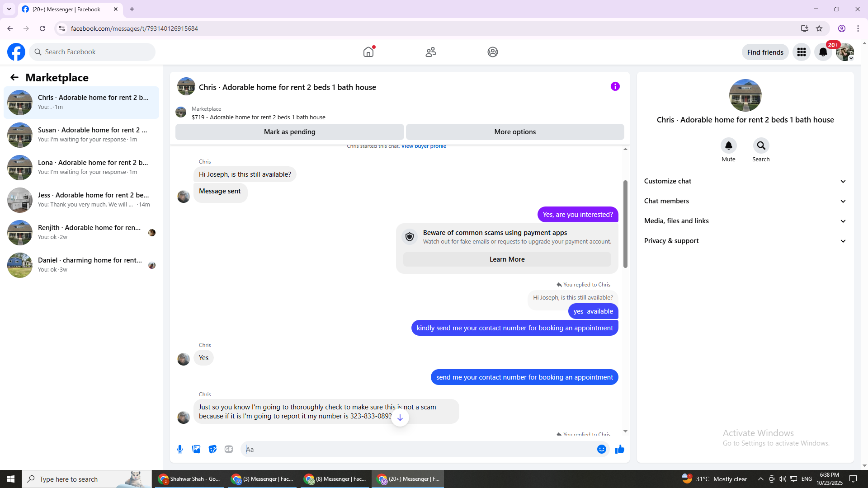This screenshot has height=488, width=868.
Task: Go to Facebook Home tab
Action: pos(368,52)
